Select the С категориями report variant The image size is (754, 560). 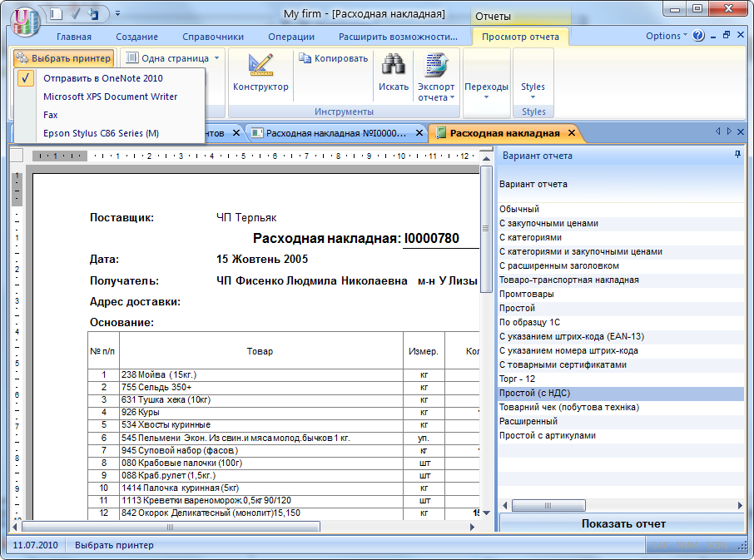point(620,237)
